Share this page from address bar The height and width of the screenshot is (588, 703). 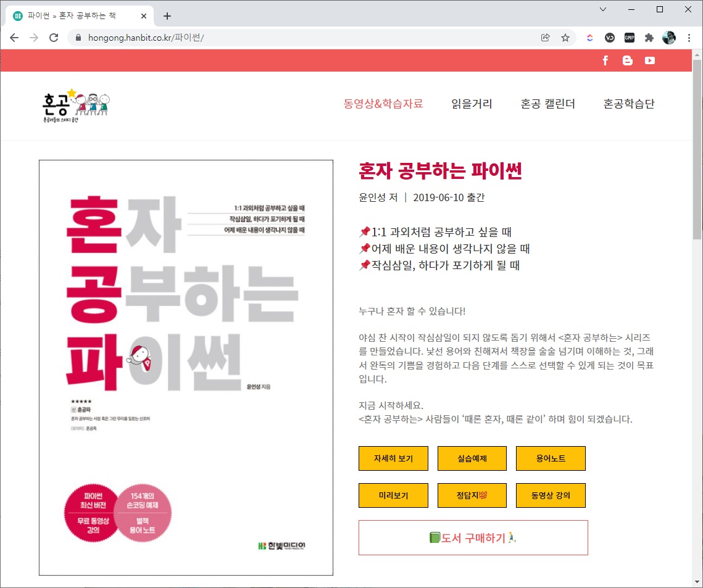[x=545, y=38]
